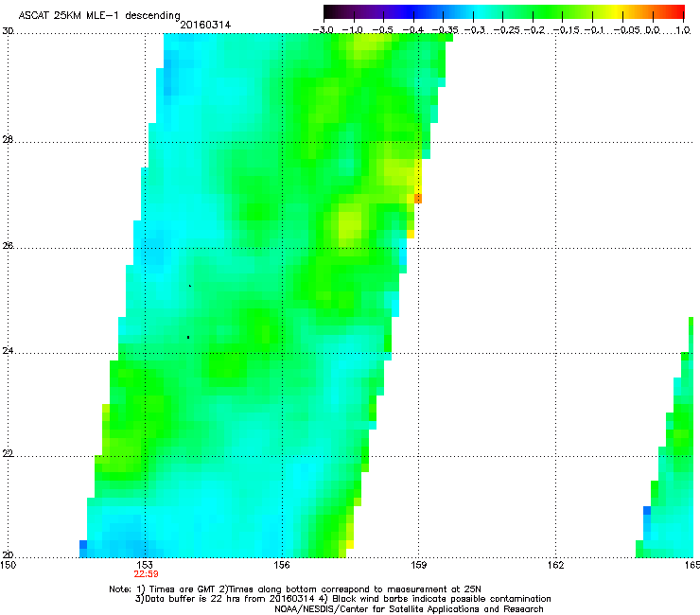Screen dimensions: 700x615
Task: Click the colorbar label -0.35
Action: (446, 30)
